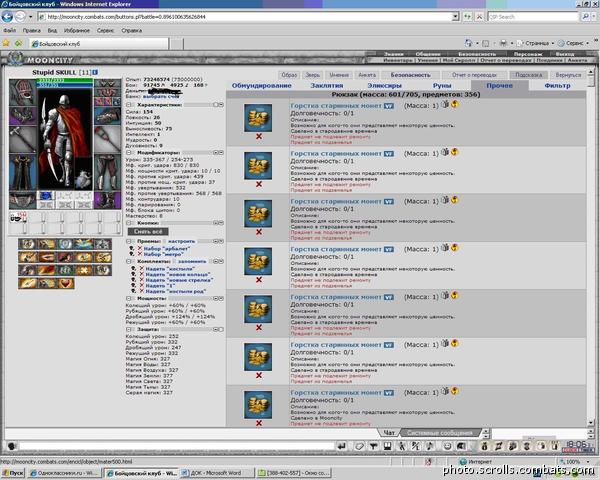Open the info icon beside Stupid SKULL
This screenshot has width=600, height=480.
coord(95,72)
